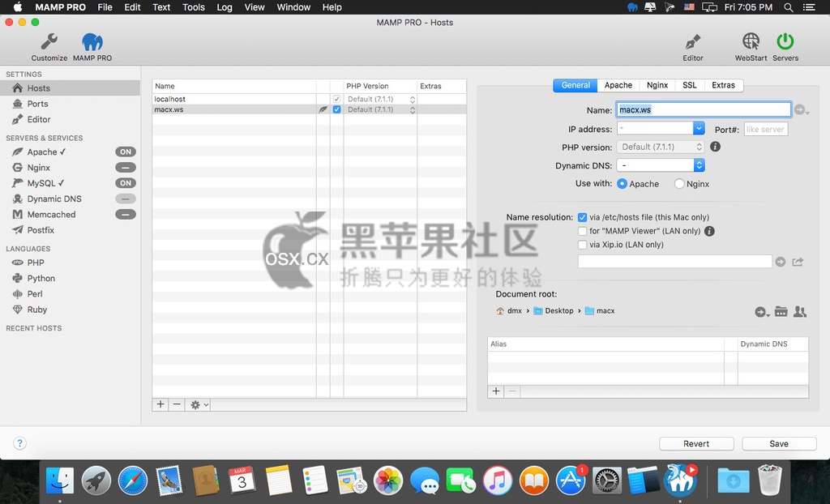This screenshot has width=830, height=504.
Task: Open the IP address dropdown
Action: (699, 128)
